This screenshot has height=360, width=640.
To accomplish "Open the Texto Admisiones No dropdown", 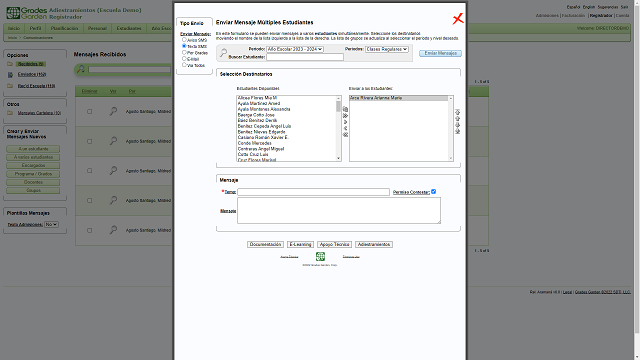I will [51, 224].
